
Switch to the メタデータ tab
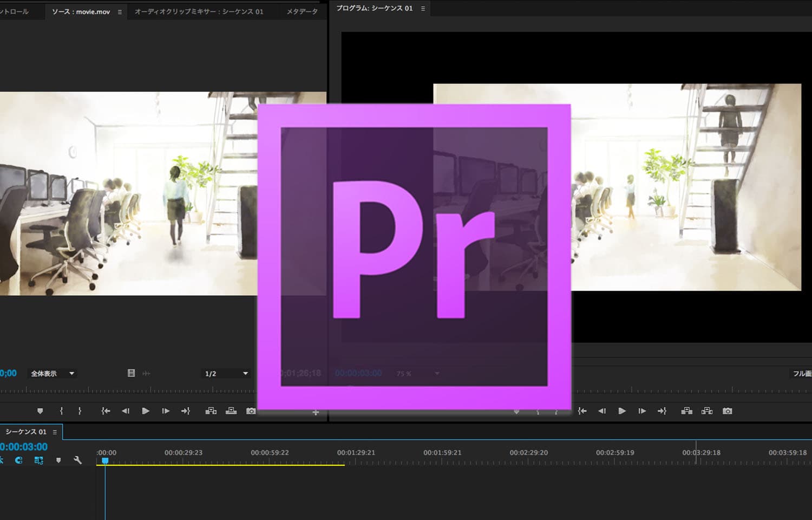click(x=302, y=11)
